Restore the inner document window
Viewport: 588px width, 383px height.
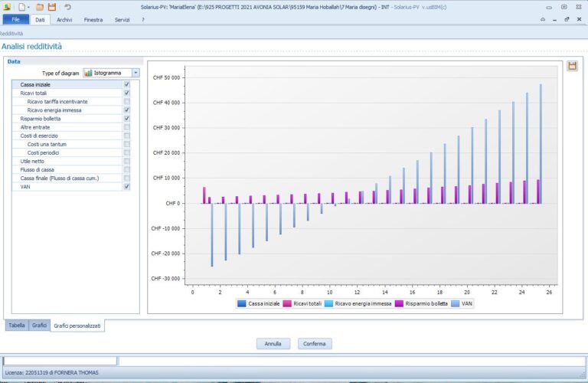(x=567, y=19)
